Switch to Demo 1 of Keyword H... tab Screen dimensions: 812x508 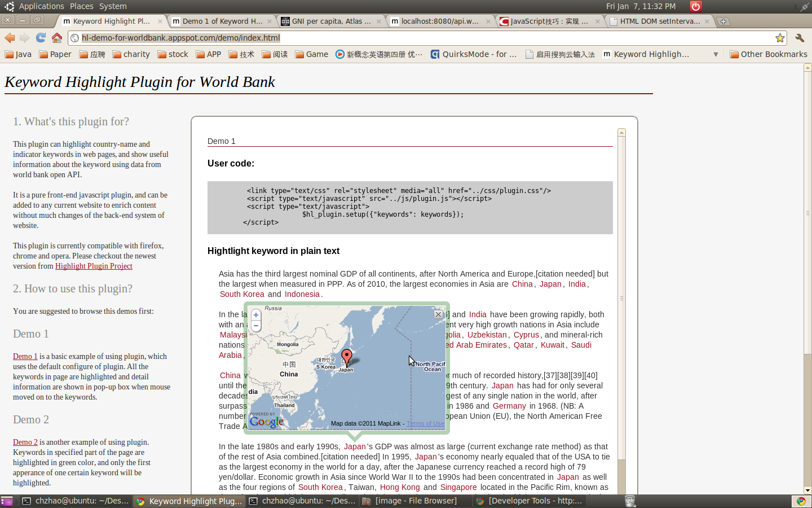coord(221,21)
